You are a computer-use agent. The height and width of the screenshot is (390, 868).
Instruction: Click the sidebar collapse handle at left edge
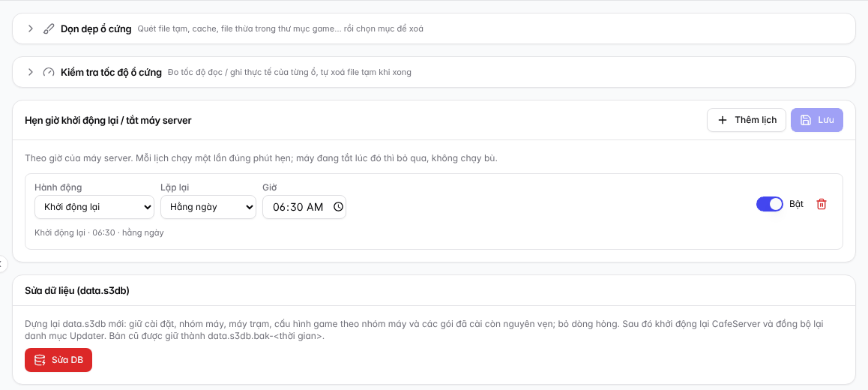pos(2,263)
